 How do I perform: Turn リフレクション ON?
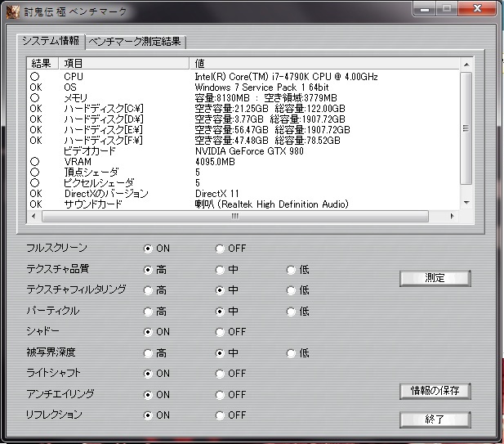pyautogui.click(x=148, y=415)
